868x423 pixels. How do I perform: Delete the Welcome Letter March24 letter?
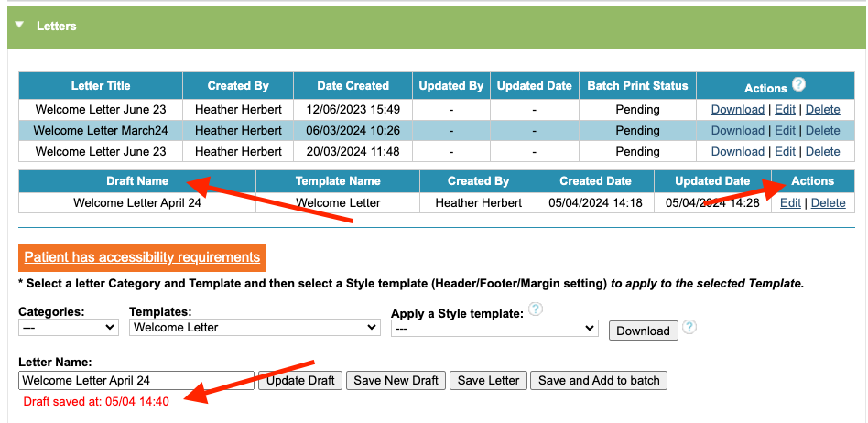click(822, 131)
